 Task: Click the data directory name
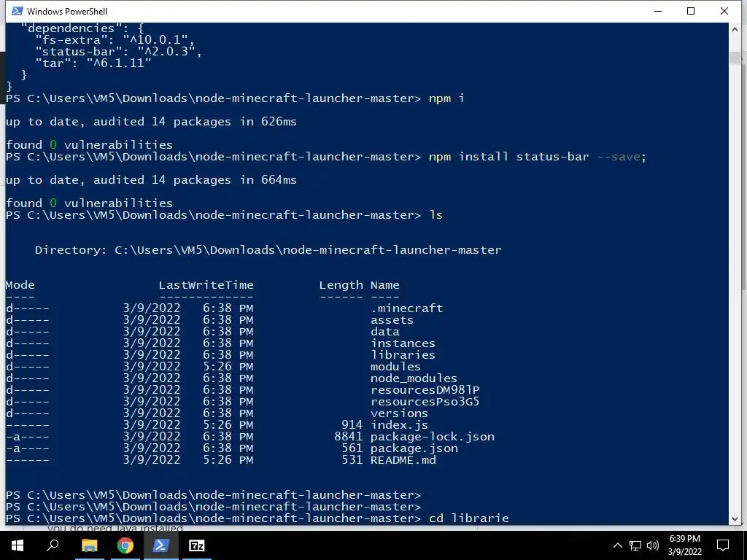[x=385, y=332]
